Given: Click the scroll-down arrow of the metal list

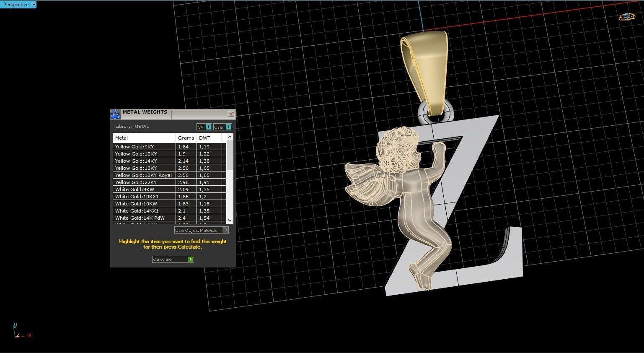Looking at the screenshot, I should (230, 220).
